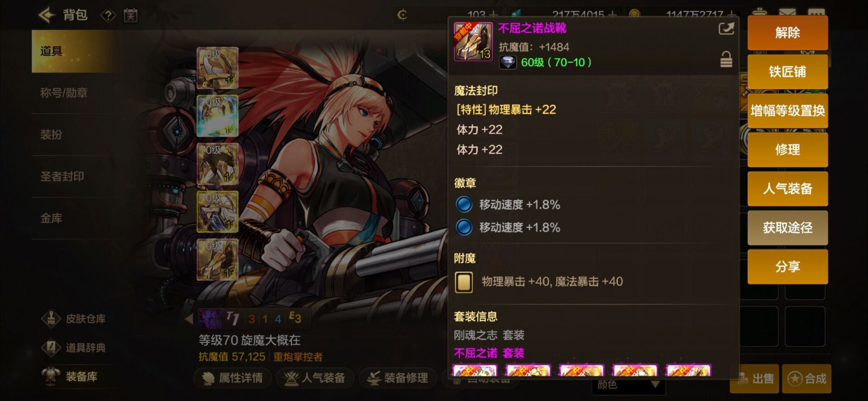Open 皮肤仓库 skin storage icon

[x=51, y=319]
